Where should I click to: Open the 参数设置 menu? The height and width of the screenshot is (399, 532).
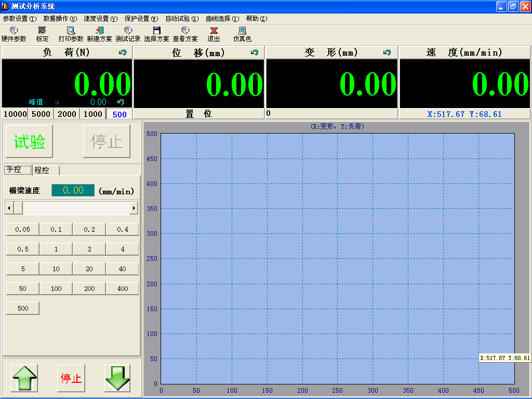19,19
